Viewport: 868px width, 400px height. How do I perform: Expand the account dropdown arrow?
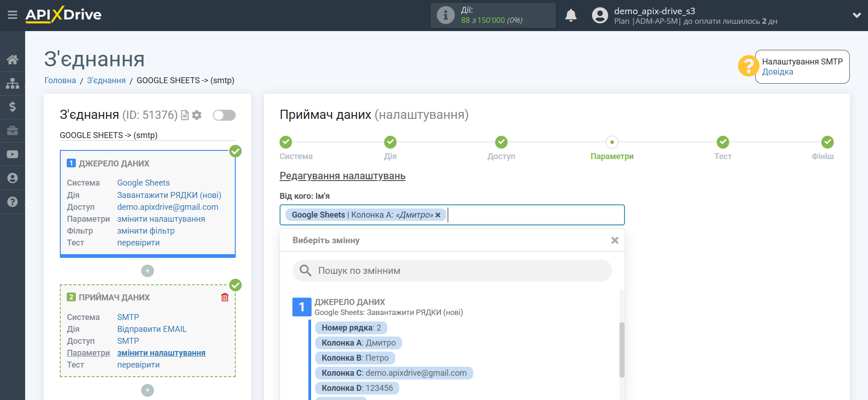(x=857, y=15)
